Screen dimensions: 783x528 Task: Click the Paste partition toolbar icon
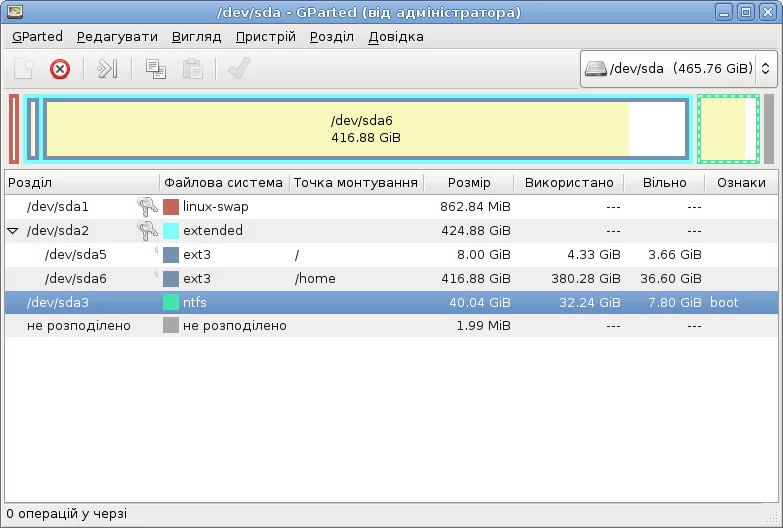pyautogui.click(x=192, y=69)
